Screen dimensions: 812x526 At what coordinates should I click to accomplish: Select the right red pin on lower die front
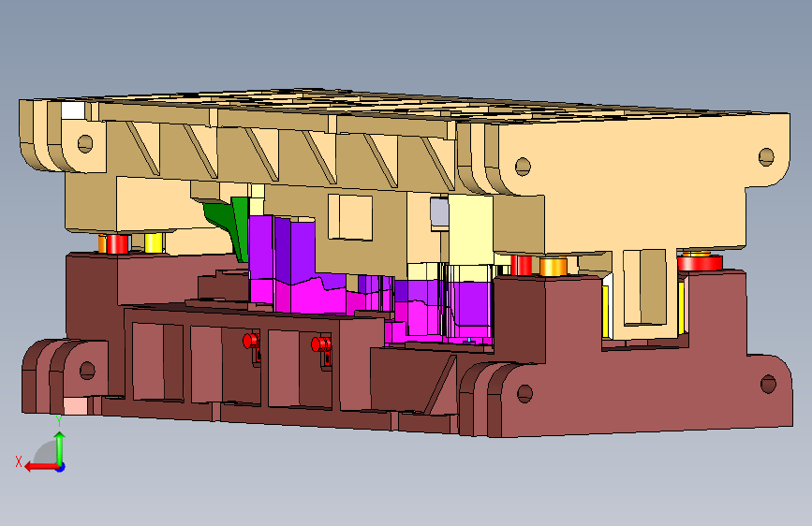point(320,343)
